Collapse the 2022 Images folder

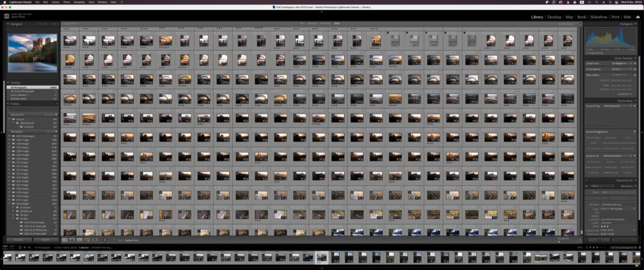[9, 203]
